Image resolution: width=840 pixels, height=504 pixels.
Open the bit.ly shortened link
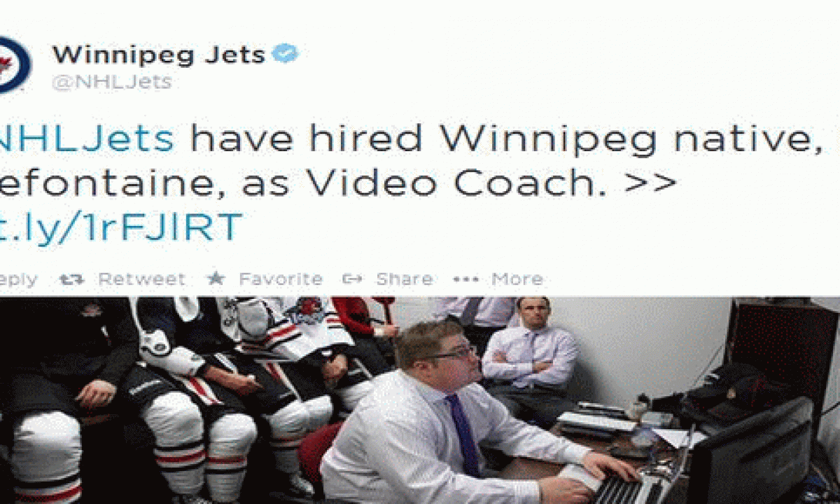coord(120,227)
